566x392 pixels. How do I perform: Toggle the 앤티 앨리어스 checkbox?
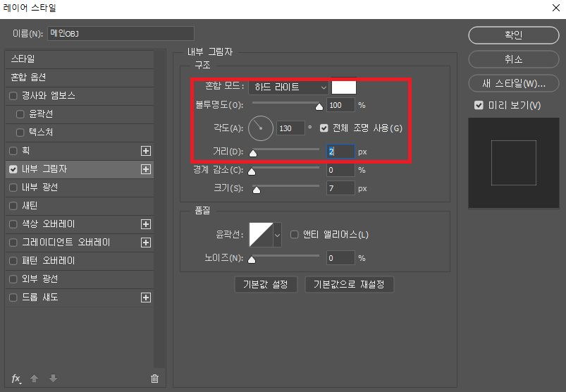tap(295, 235)
